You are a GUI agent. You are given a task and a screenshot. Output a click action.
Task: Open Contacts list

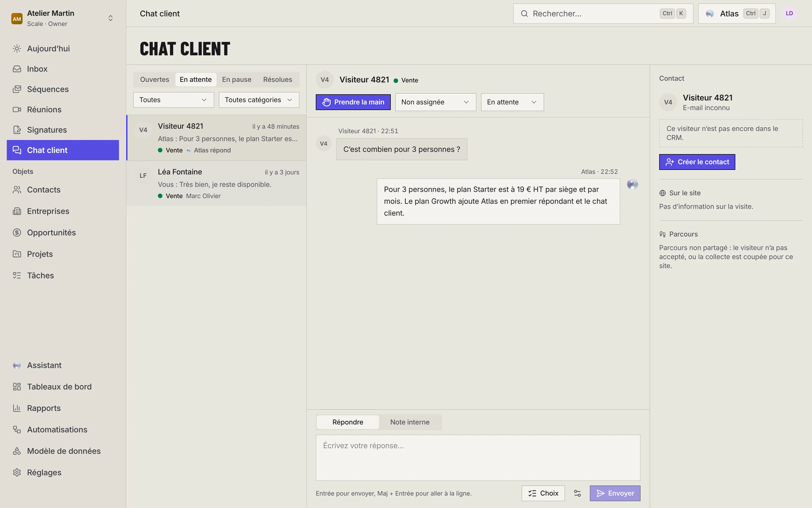(x=63, y=190)
